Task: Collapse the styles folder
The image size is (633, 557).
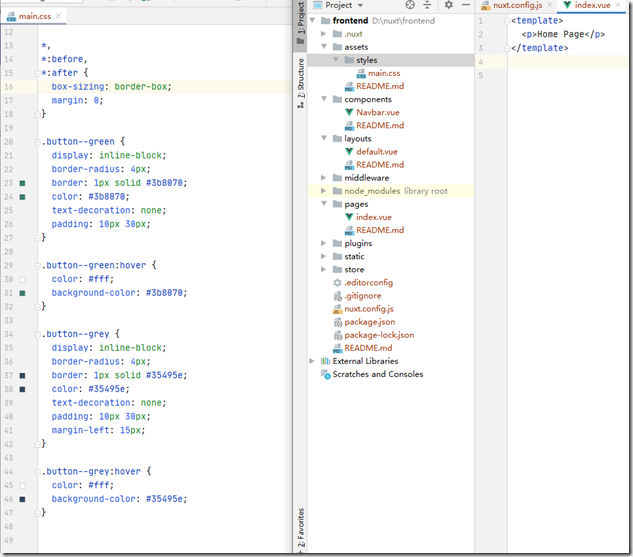Action: [x=335, y=60]
